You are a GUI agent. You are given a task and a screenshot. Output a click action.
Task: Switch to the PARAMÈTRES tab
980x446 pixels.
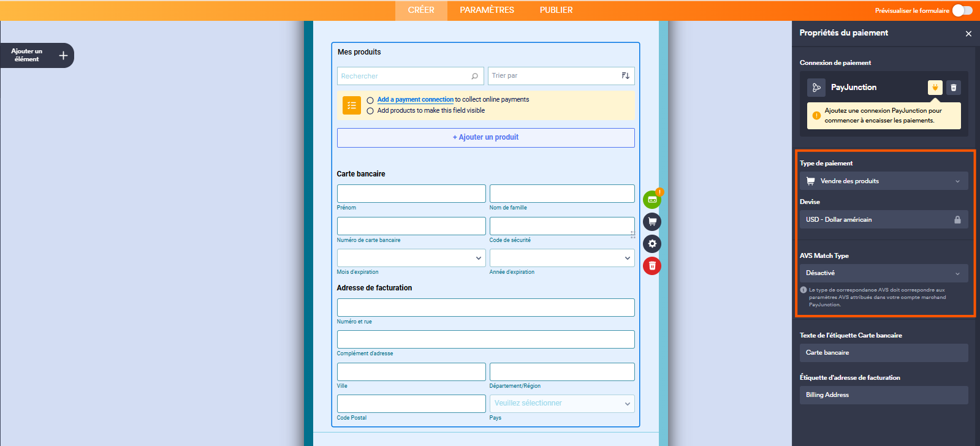click(x=487, y=10)
